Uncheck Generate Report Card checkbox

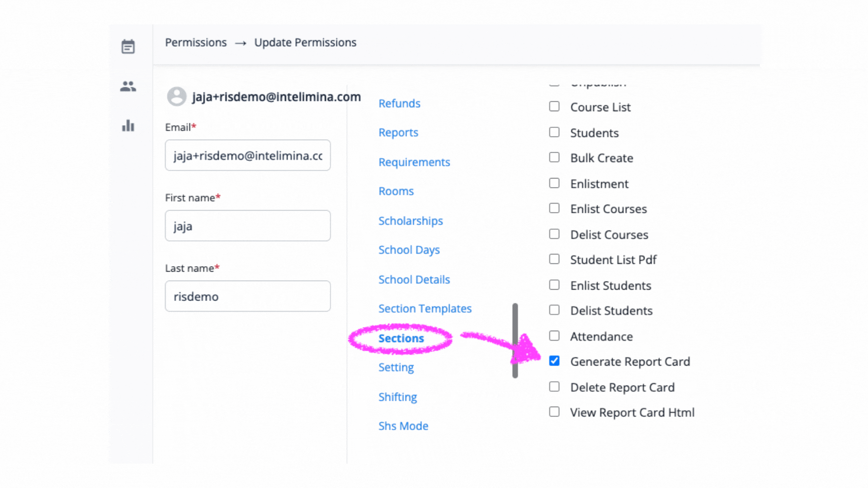click(x=554, y=361)
